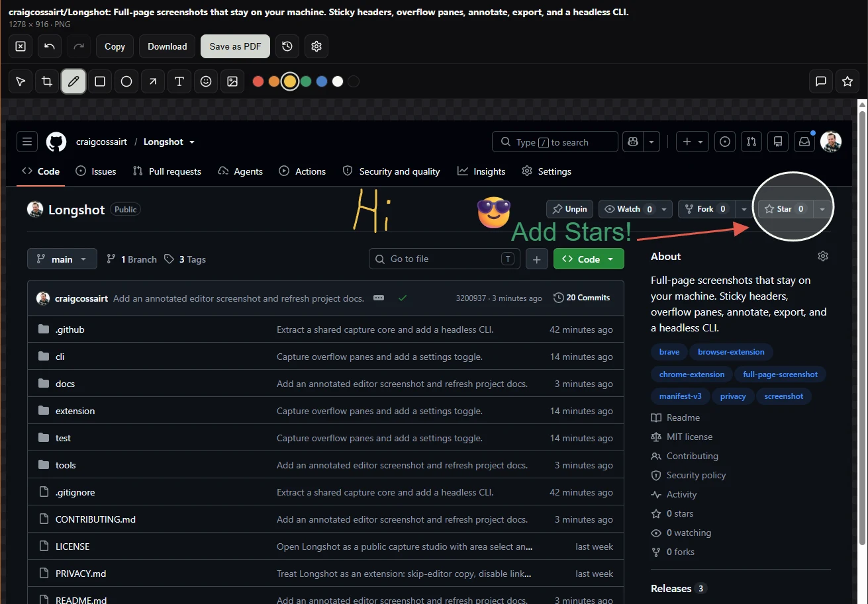Open the create-new plus dropdown in header

coord(693,142)
